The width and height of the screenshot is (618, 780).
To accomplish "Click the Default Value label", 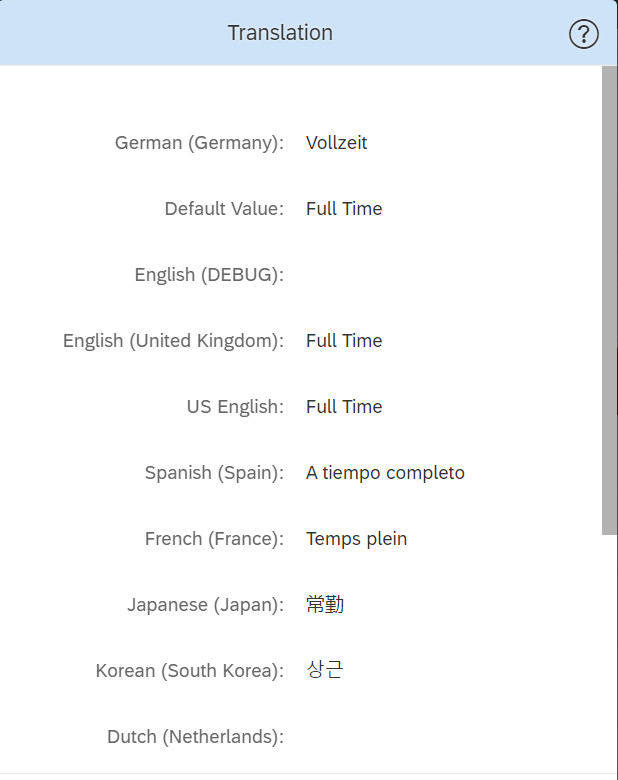I will point(224,208).
